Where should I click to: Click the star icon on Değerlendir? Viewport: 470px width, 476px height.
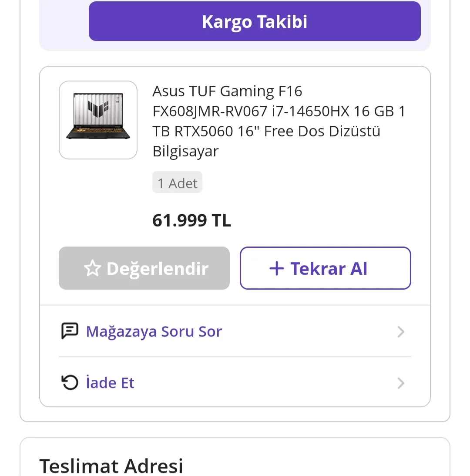(x=92, y=269)
